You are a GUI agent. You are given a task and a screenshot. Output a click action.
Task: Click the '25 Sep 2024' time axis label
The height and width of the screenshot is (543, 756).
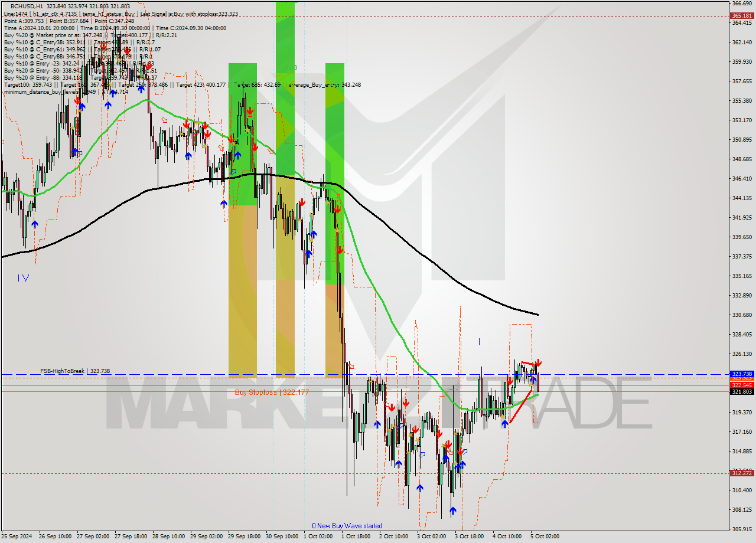pos(17,537)
